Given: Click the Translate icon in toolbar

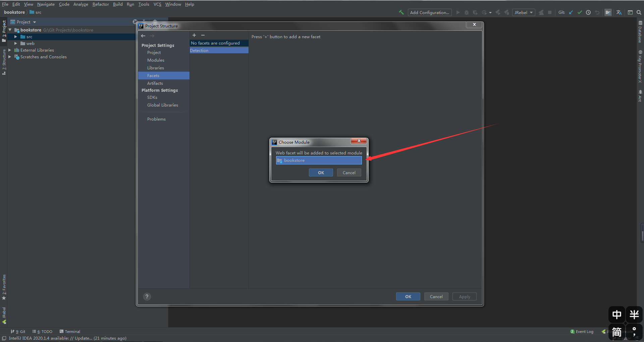Looking at the screenshot, I should [619, 12].
